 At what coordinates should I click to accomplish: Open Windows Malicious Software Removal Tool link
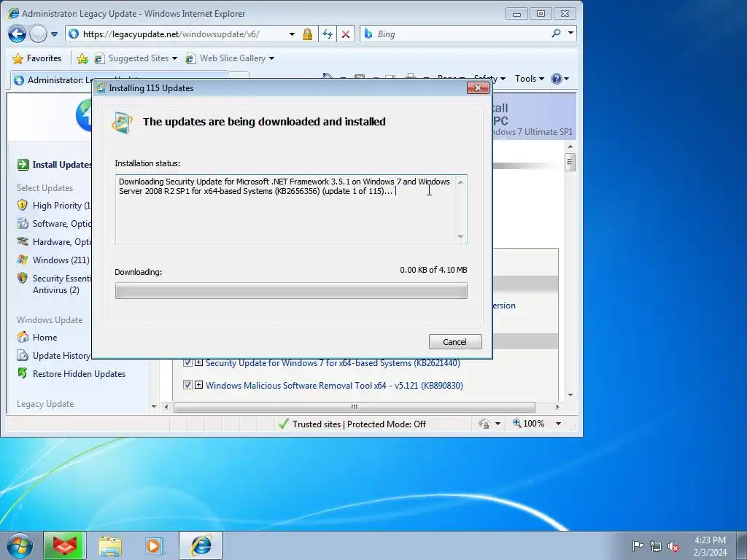click(334, 386)
